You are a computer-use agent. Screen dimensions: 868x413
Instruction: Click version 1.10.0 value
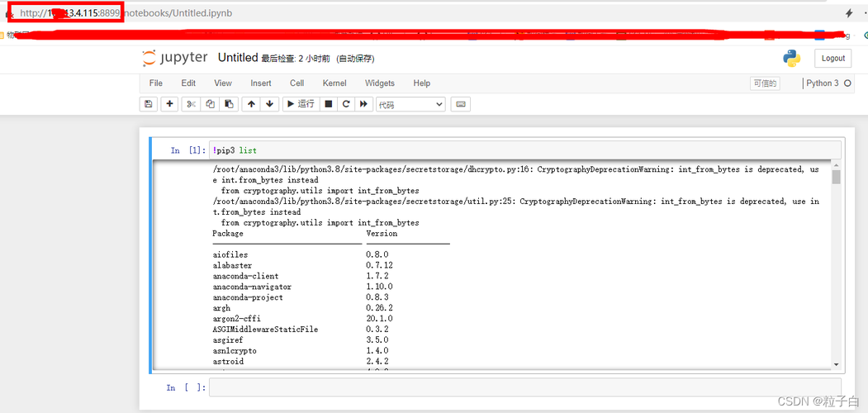(379, 287)
